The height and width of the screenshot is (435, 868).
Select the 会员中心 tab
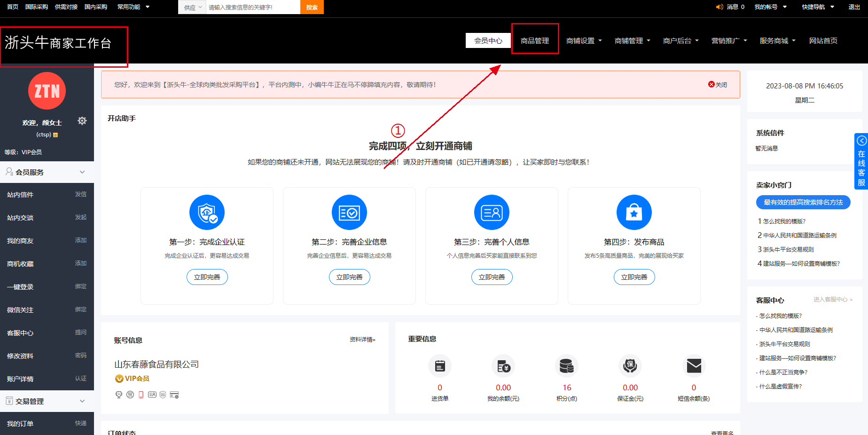coord(488,40)
